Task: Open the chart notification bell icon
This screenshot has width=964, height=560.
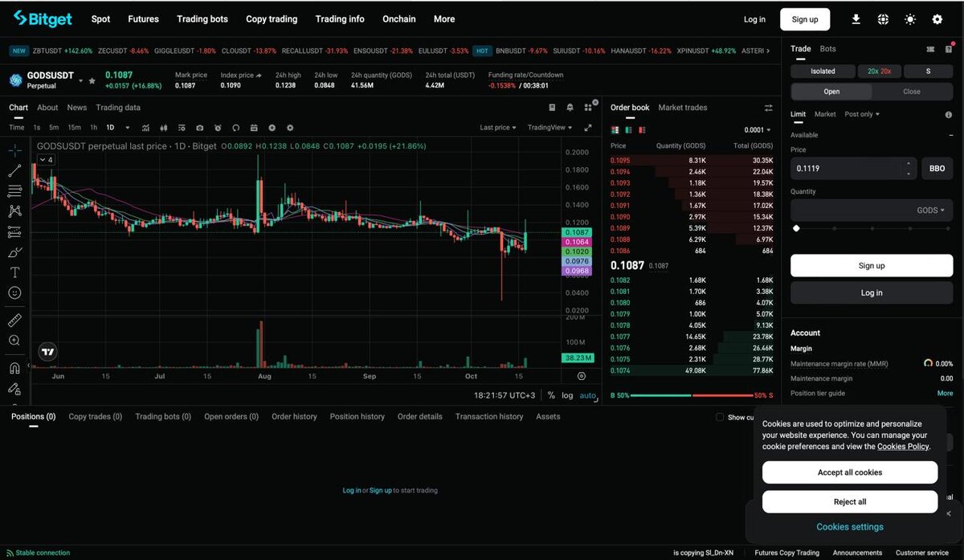Action: [570, 107]
